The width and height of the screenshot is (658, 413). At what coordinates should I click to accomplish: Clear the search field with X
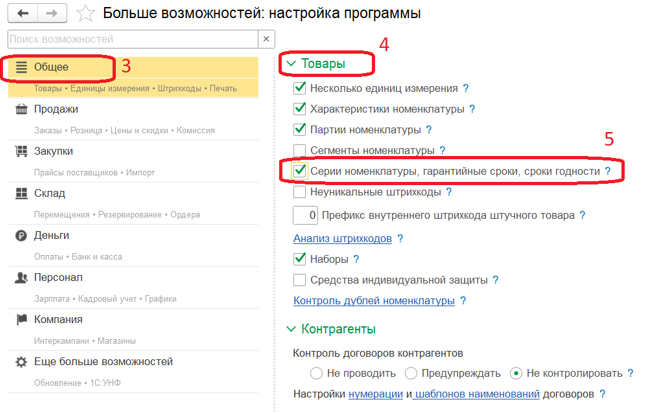tap(266, 39)
